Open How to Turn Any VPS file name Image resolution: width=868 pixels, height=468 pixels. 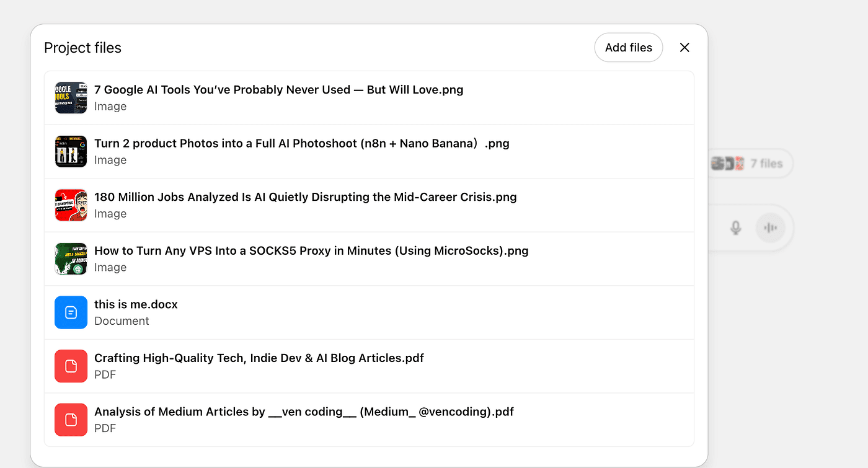[311, 251]
